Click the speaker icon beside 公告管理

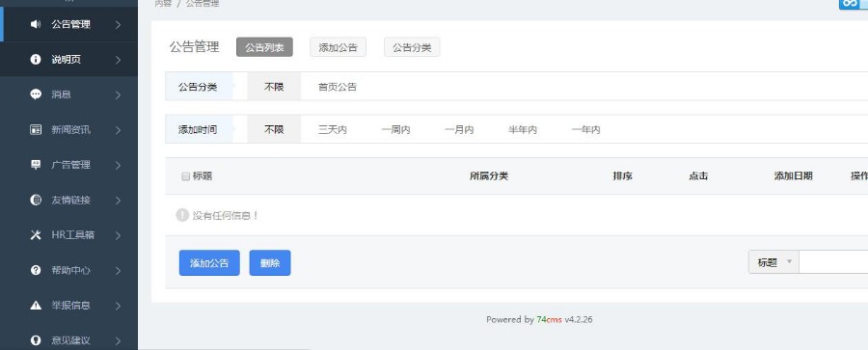pyautogui.click(x=36, y=24)
